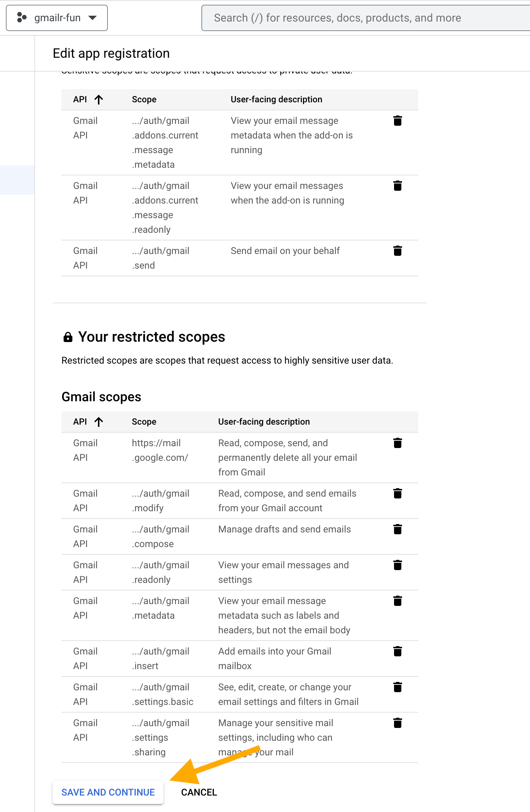Click SAVE AND CONTINUE
530x812 pixels.
point(108,792)
